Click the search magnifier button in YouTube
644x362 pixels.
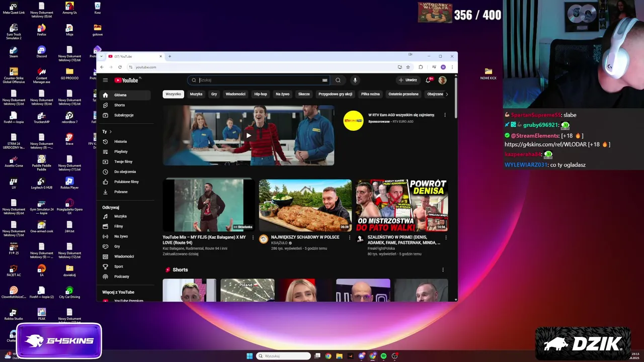coord(338,80)
